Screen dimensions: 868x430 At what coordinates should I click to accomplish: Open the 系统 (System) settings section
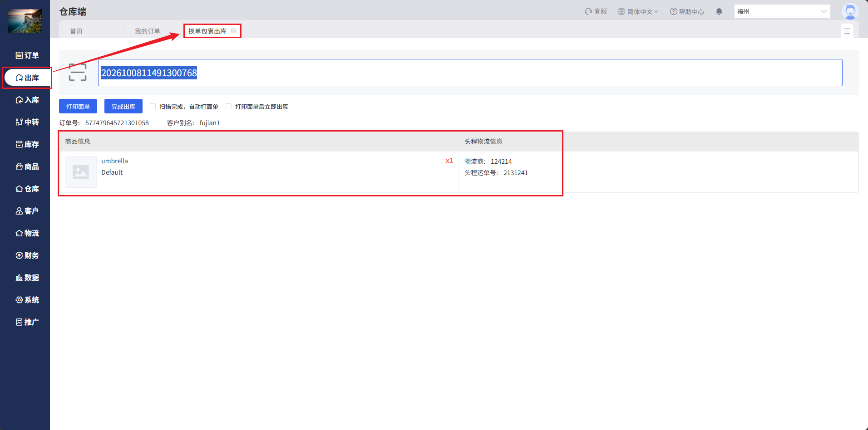(x=27, y=300)
